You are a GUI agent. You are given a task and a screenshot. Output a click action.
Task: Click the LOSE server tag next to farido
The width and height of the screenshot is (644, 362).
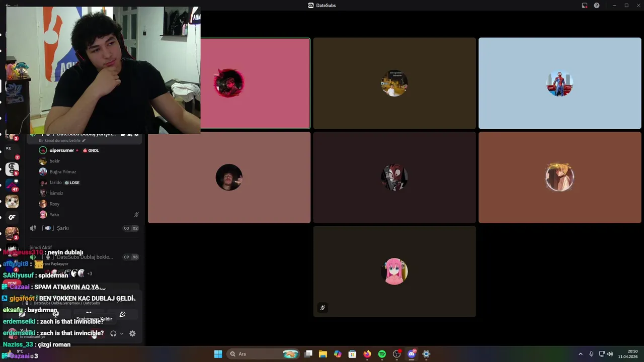click(72, 183)
